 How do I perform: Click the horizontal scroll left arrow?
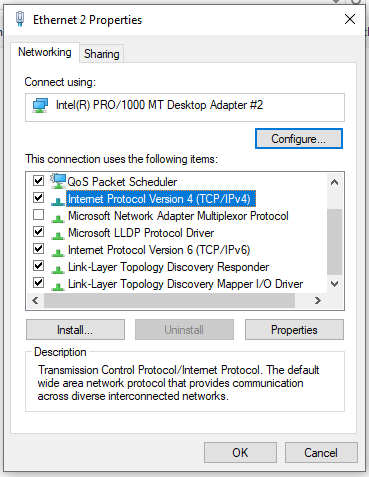click(35, 301)
